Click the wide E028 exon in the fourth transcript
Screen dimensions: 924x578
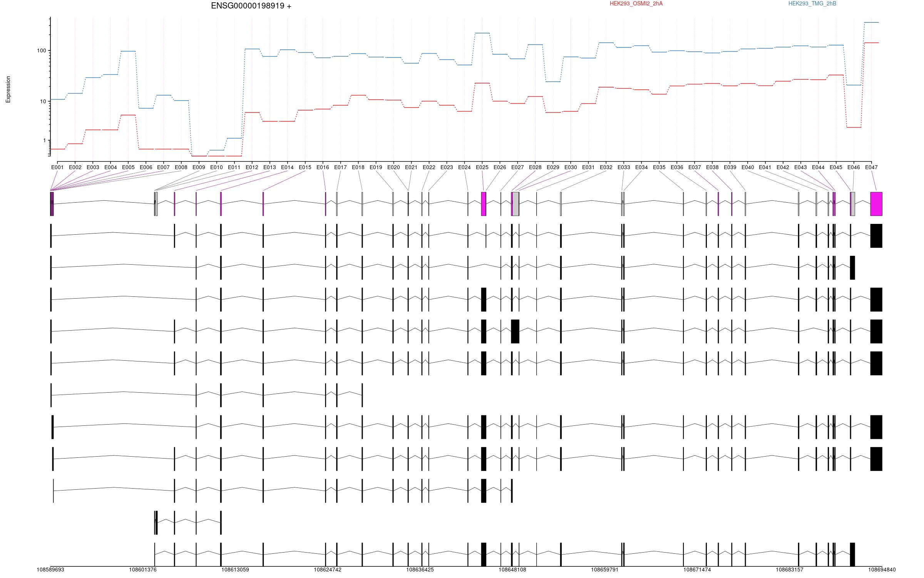(515, 331)
